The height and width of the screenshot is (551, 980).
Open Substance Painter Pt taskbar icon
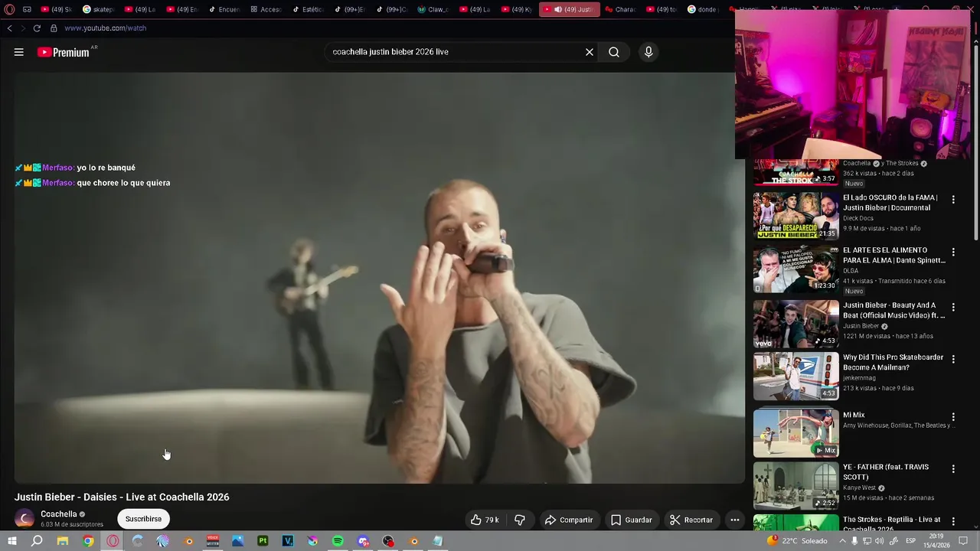[x=263, y=541]
